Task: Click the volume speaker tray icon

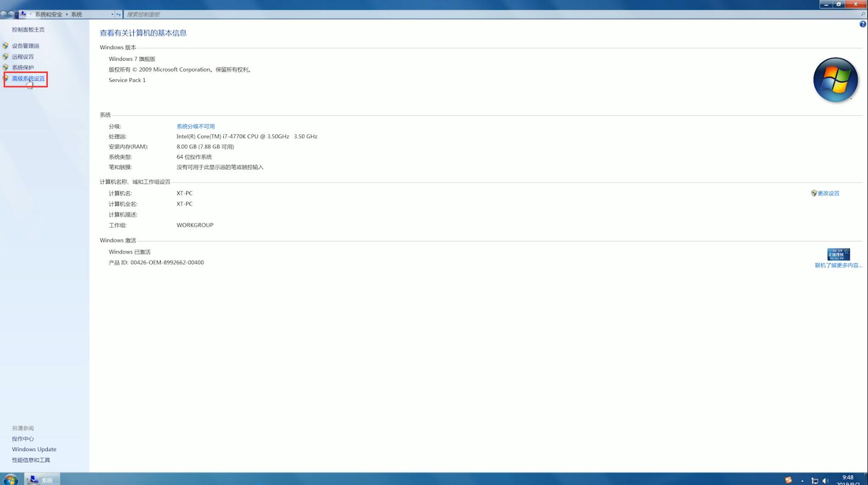Action: (826, 481)
